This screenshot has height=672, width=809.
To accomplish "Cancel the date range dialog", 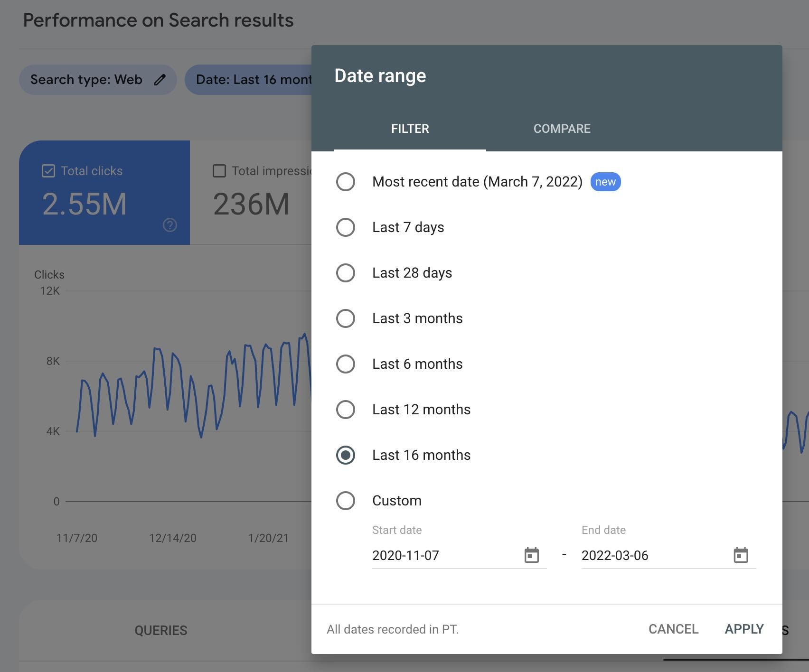I will pyautogui.click(x=673, y=629).
